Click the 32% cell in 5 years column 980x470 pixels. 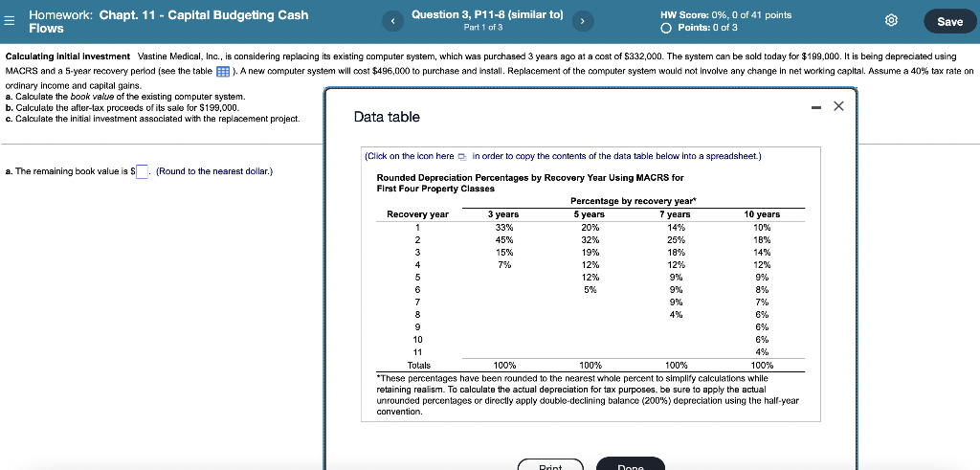pos(590,240)
